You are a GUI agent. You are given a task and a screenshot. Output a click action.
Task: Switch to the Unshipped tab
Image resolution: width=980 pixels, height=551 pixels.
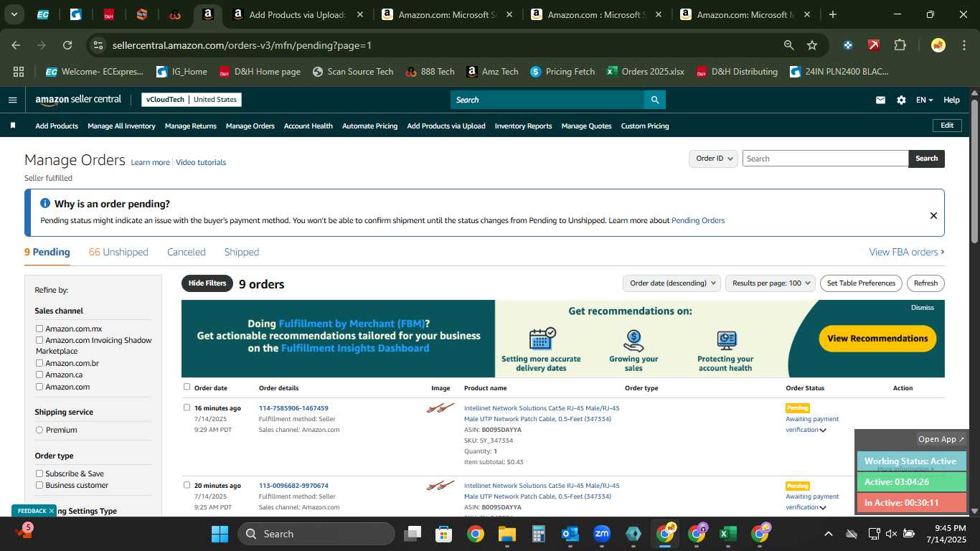118,252
